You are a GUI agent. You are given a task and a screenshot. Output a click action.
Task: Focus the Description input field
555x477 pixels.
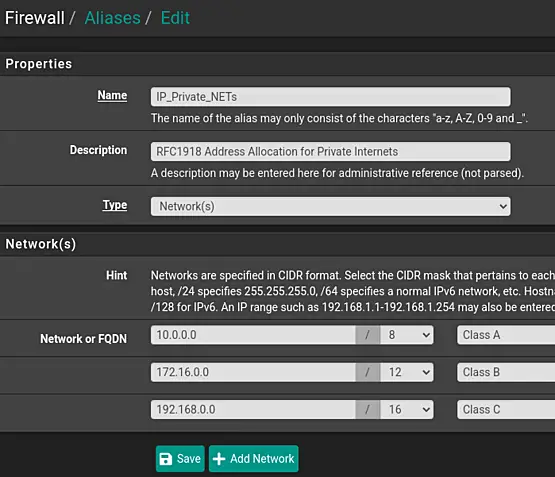[331, 151]
